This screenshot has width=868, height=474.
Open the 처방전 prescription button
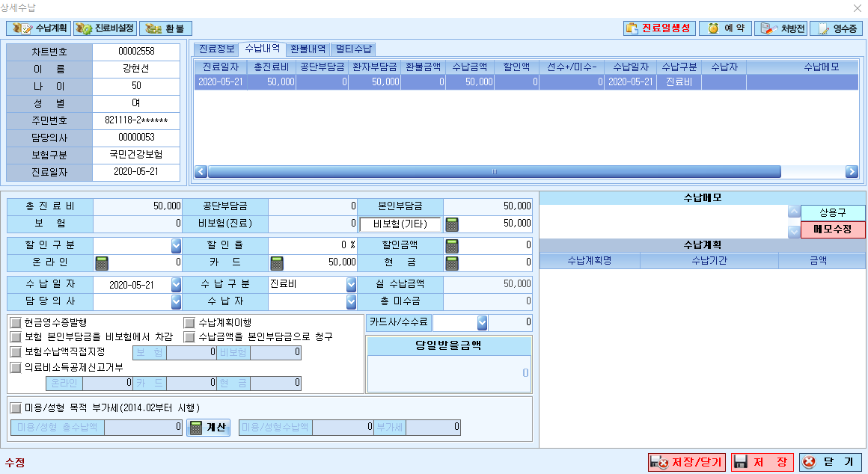pyautogui.click(x=780, y=28)
